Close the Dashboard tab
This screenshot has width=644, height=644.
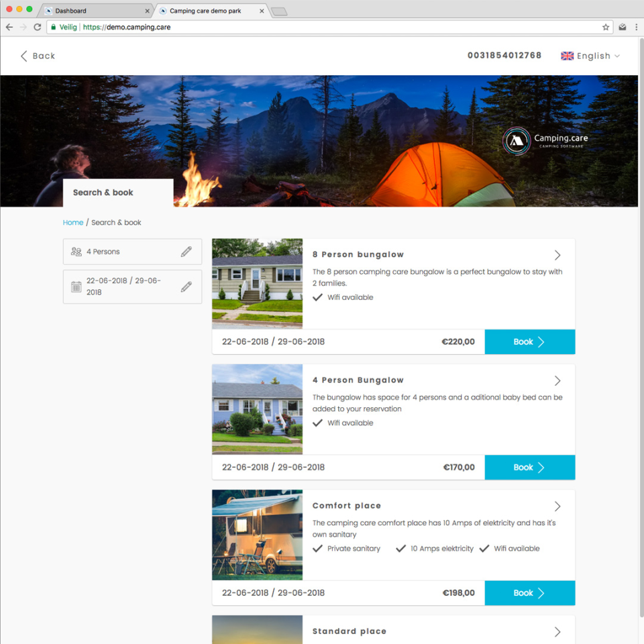[147, 11]
